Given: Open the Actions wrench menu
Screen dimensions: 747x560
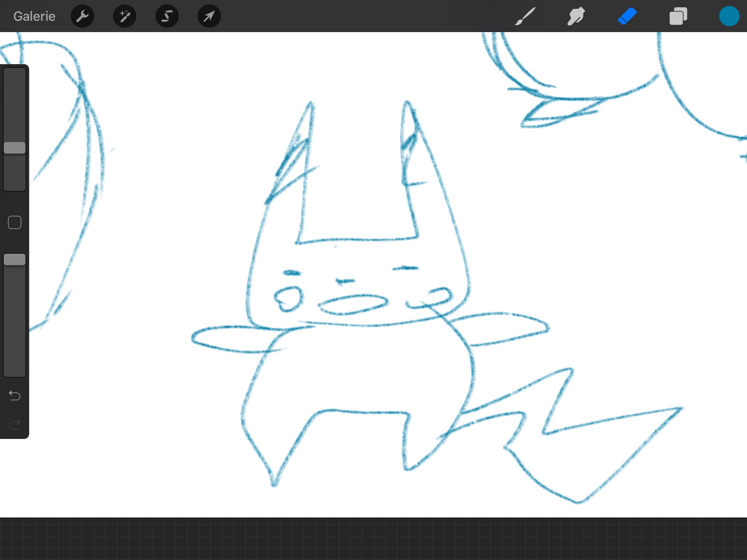Looking at the screenshot, I should (x=82, y=16).
